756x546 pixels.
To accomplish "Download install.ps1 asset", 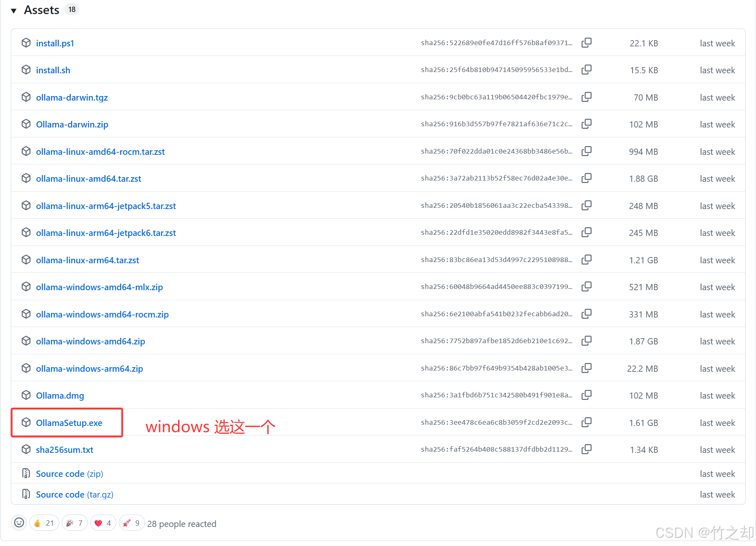I will tap(55, 43).
